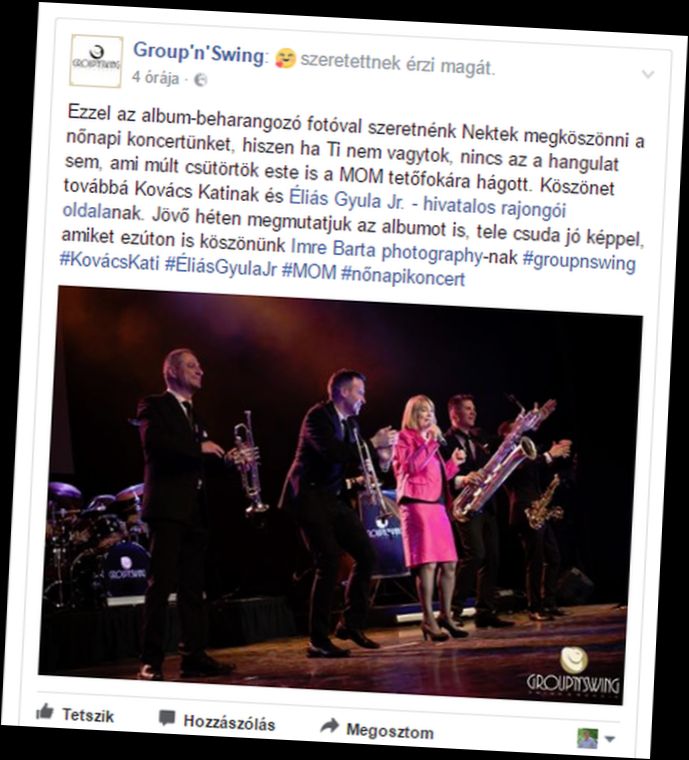Click the Megosztom share button label
Viewport: 689px width, 760px height.
point(390,731)
